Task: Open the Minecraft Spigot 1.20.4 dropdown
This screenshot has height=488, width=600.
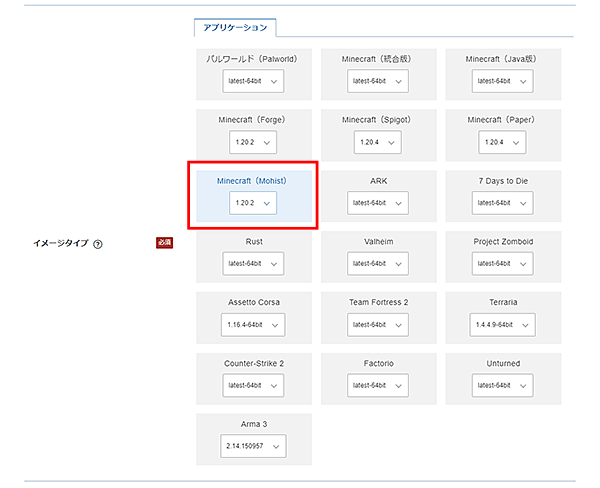Action: [378, 142]
